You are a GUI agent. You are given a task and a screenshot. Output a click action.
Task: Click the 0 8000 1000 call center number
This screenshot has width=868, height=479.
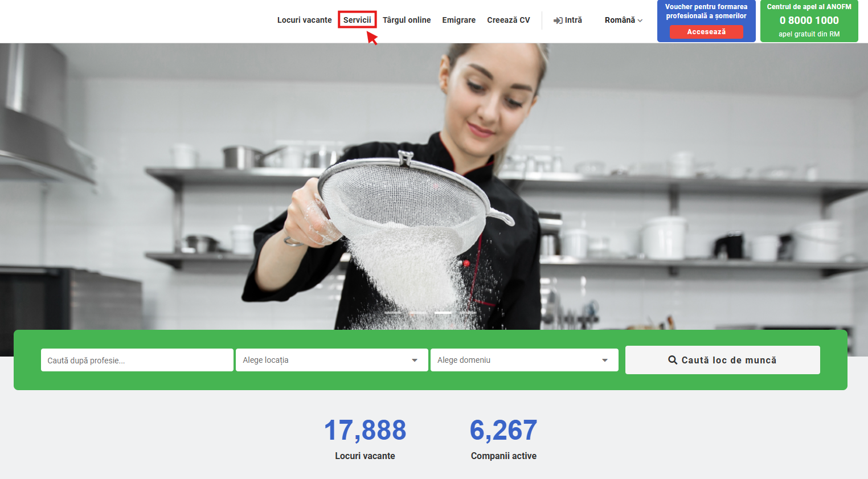click(x=809, y=21)
